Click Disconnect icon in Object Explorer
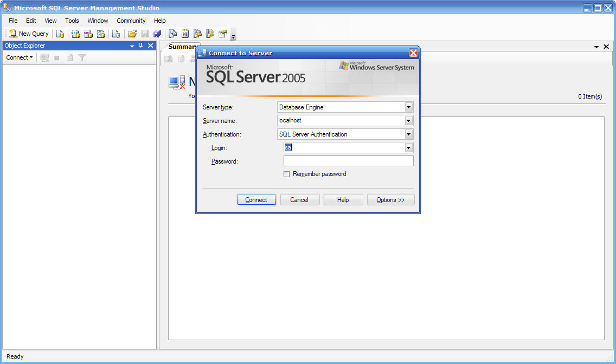The width and height of the screenshot is (616, 364). [44, 57]
